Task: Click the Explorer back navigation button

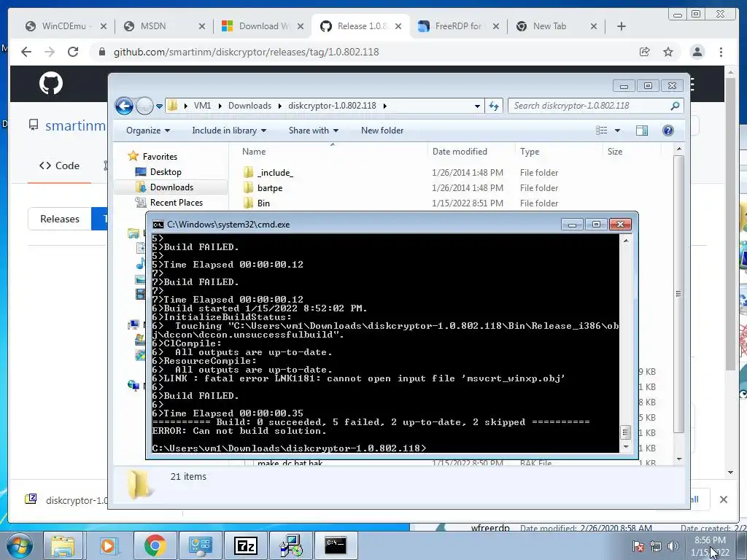Action: (124, 106)
